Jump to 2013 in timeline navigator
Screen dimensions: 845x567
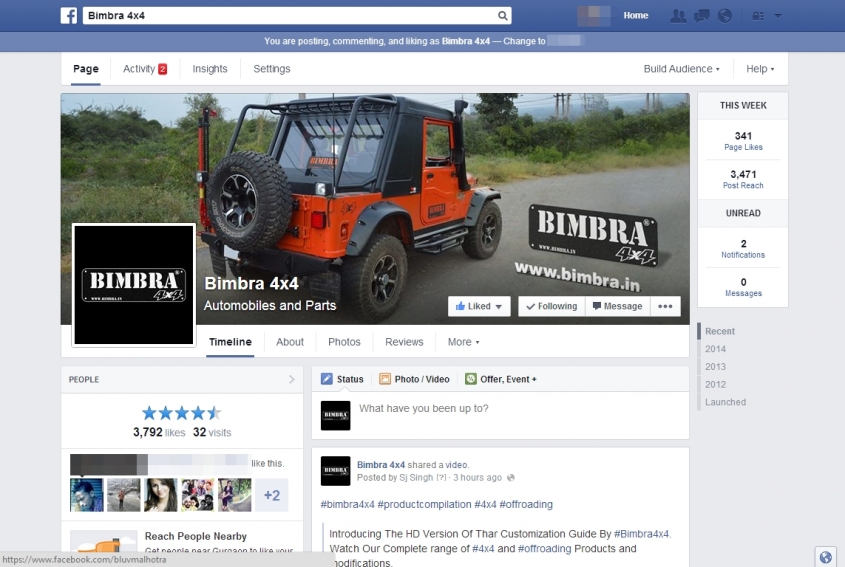pos(715,367)
